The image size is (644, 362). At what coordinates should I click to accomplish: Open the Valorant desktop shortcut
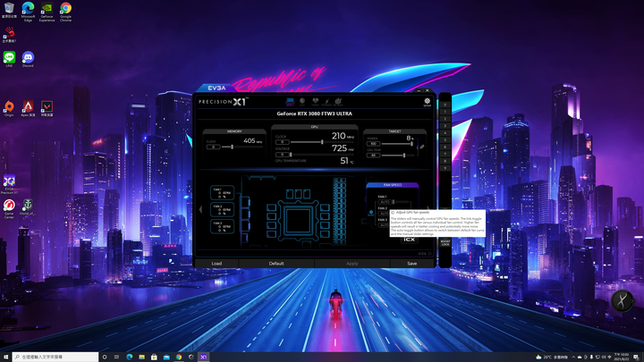coord(47,109)
